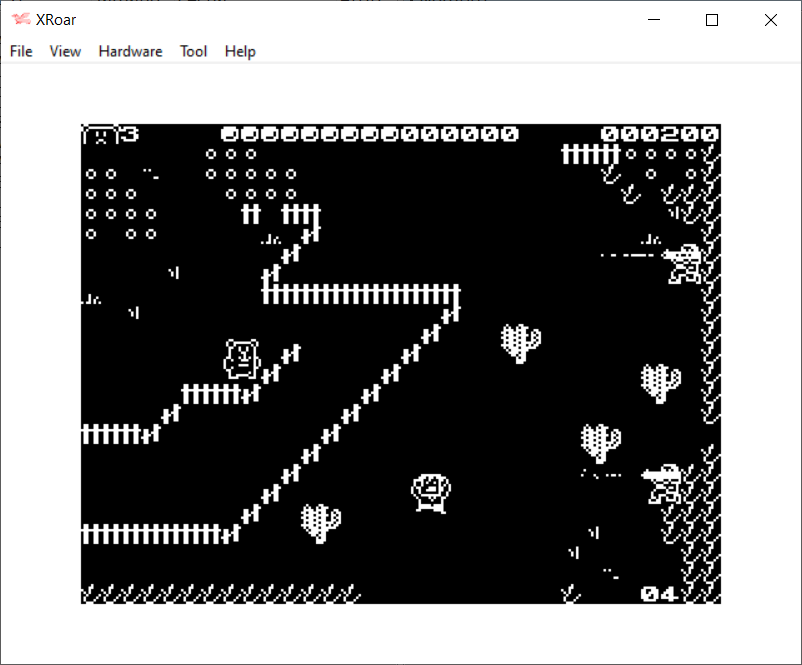This screenshot has height=665, width=802.
Task: Open the View menu
Action: (65, 51)
